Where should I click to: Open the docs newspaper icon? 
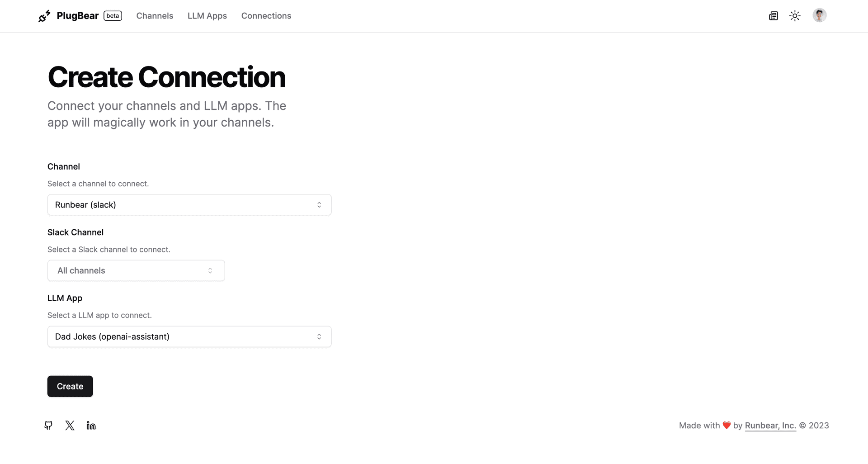[x=774, y=16]
